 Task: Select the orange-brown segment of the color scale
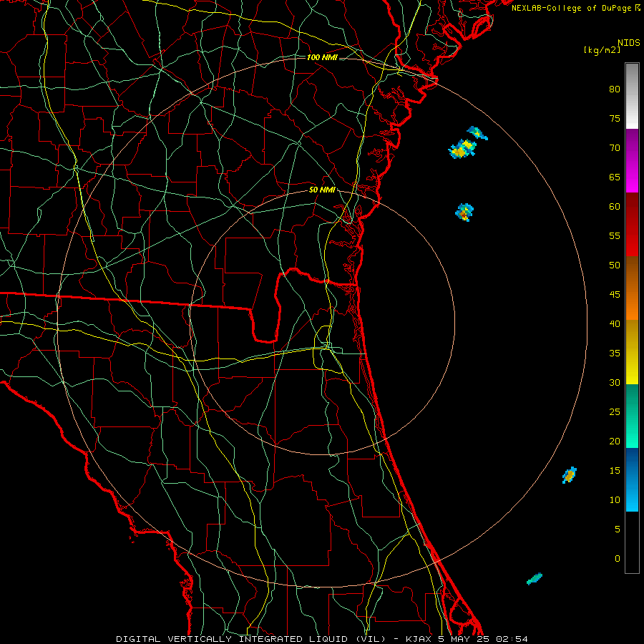[632, 288]
